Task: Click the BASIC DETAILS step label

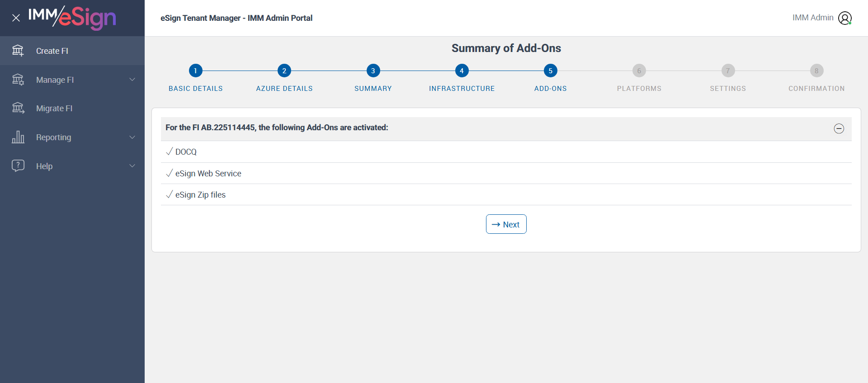Action: click(x=196, y=89)
